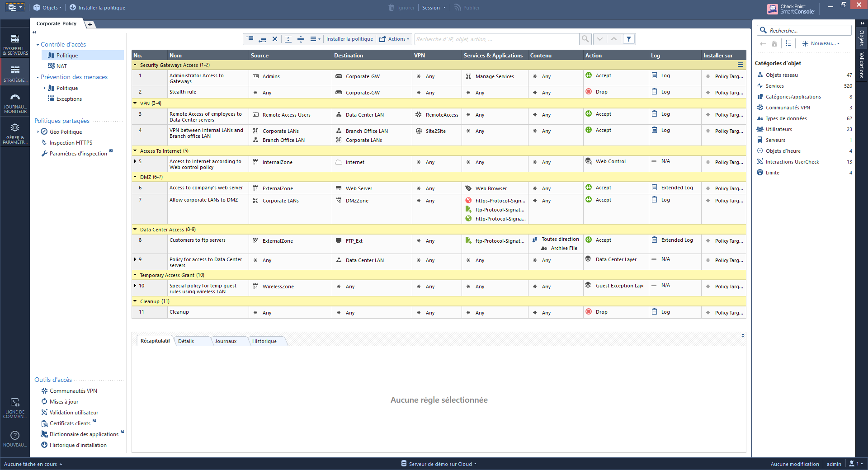Image resolution: width=868 pixels, height=470 pixels.
Task: Expand Aucune tâche en cours status
Action: [x=33, y=464]
